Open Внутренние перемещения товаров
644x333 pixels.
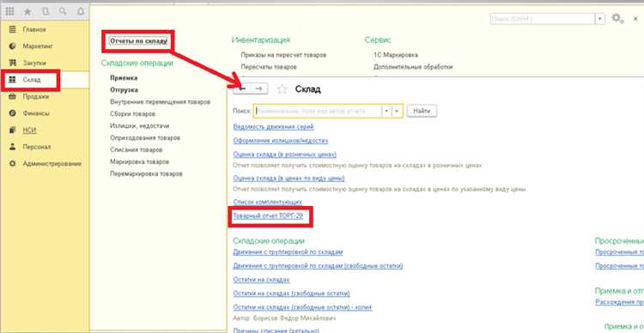(x=161, y=102)
